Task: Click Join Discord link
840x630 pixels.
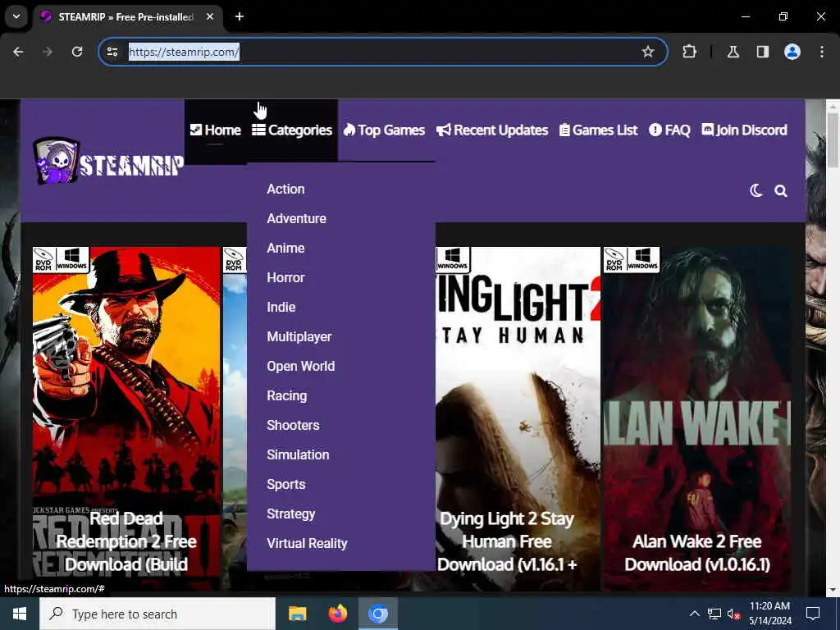Action: click(x=745, y=130)
